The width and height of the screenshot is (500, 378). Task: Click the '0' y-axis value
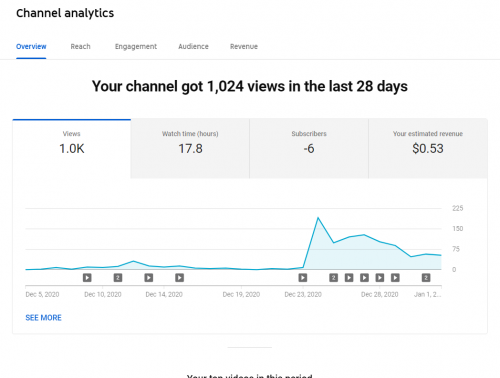point(454,270)
